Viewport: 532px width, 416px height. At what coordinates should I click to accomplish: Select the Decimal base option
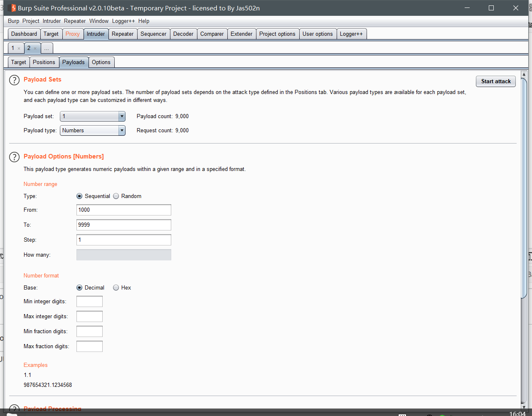coord(79,287)
